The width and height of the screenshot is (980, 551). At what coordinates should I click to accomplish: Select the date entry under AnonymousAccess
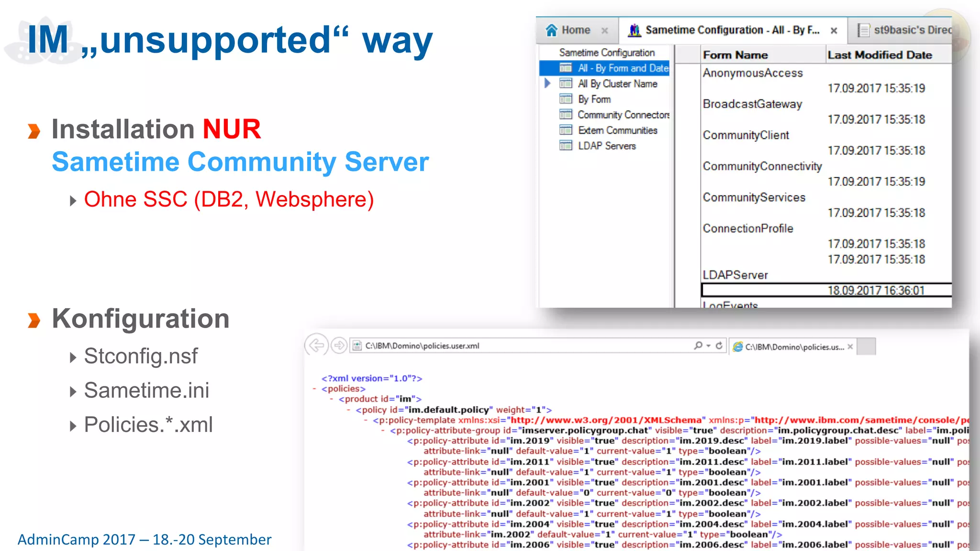(x=876, y=88)
